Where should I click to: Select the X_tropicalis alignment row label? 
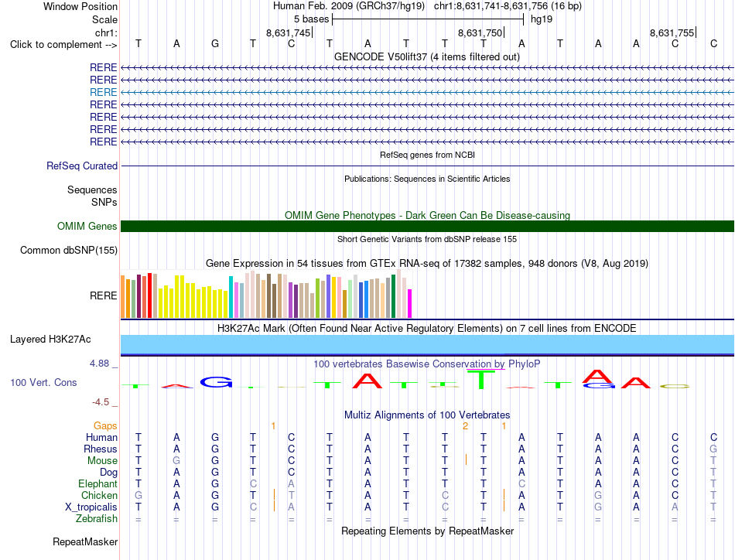tap(91, 507)
